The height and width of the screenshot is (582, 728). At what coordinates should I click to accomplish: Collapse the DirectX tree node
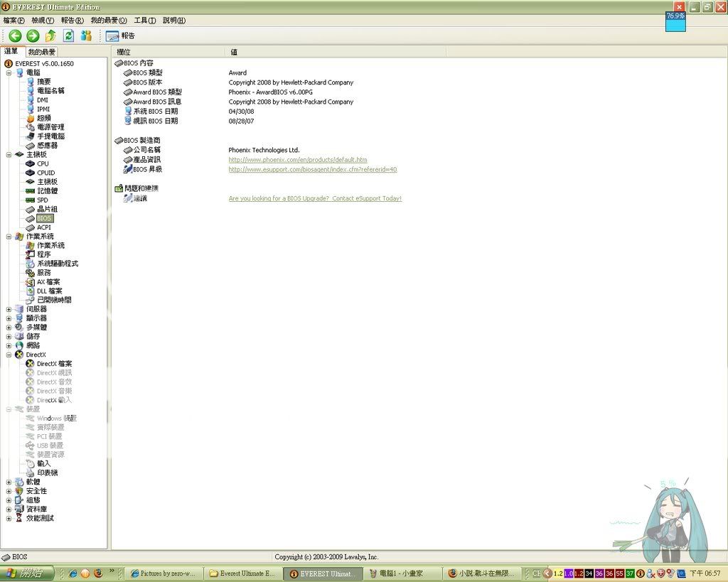coord(9,355)
